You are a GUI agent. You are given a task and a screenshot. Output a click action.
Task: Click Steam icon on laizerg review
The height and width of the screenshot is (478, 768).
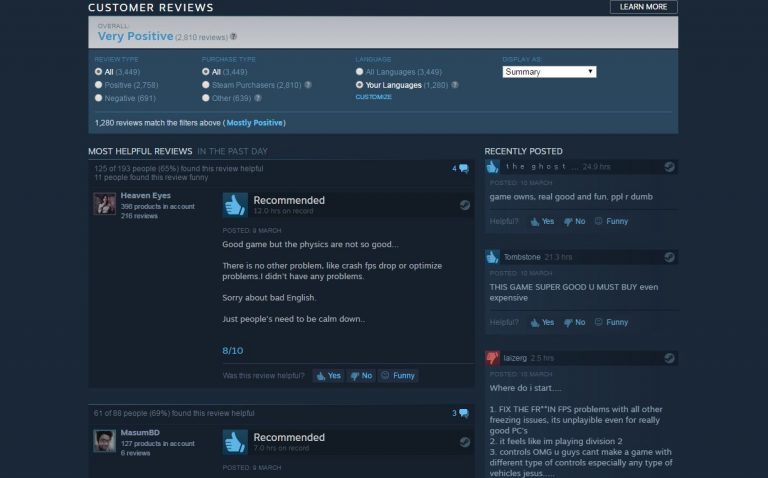pos(669,358)
